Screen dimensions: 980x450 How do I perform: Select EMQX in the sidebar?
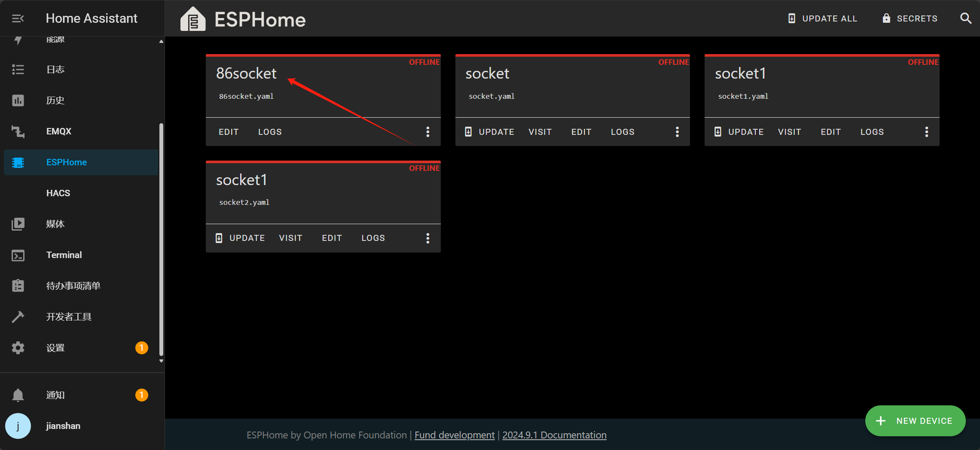coord(81,131)
